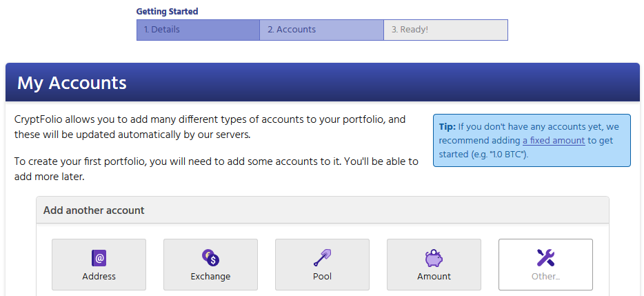The image size is (644, 296).
Task: Click the piggy bank Amount icon
Action: 434,258
